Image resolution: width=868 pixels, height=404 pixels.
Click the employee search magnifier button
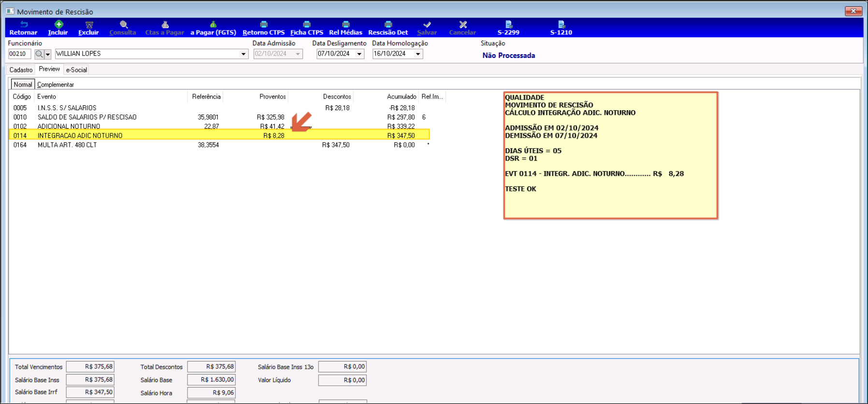[x=39, y=54]
